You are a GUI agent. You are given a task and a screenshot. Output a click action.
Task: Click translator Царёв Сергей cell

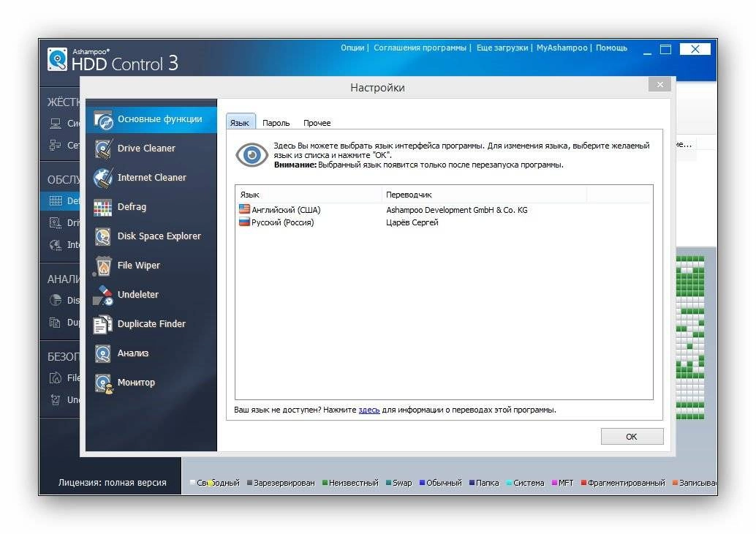[412, 222]
